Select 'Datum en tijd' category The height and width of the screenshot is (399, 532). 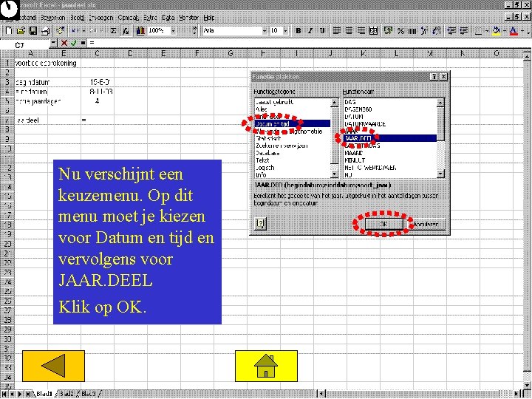coord(292,124)
